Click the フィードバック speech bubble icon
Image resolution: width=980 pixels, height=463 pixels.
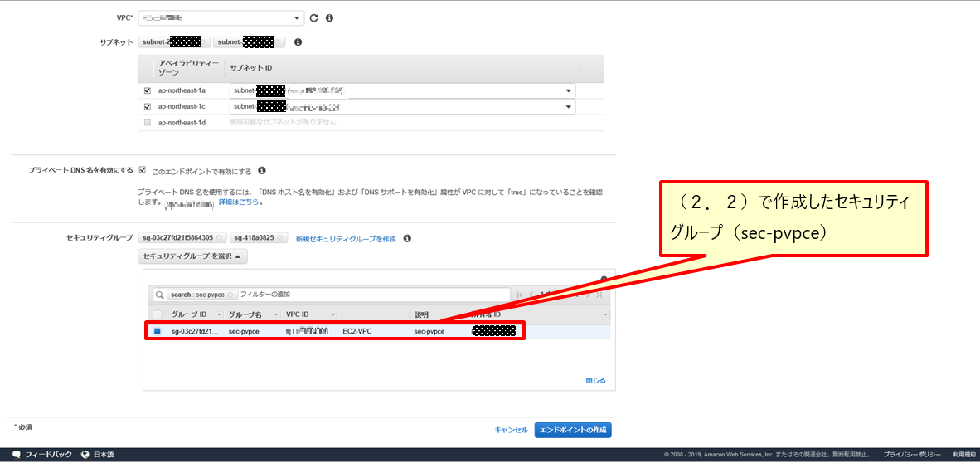(17, 455)
